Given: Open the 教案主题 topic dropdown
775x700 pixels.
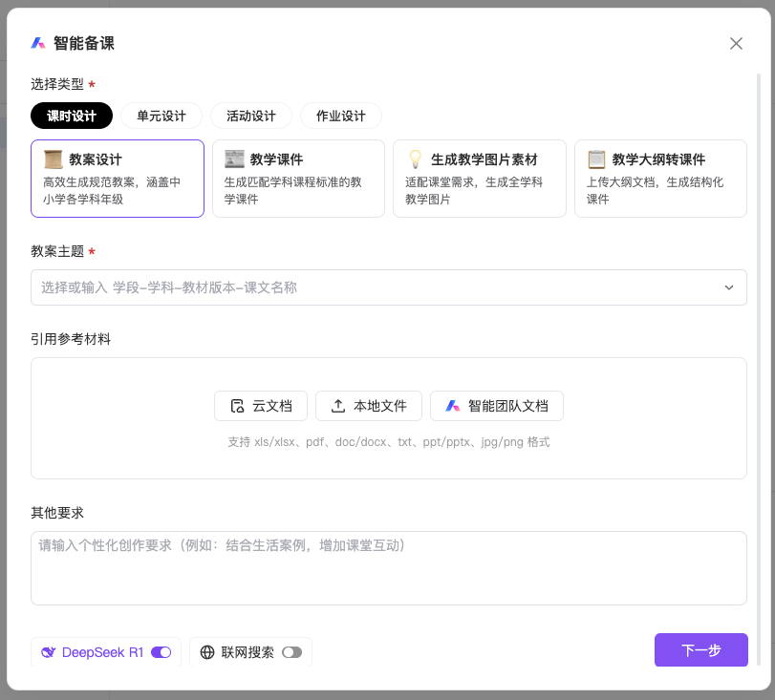Looking at the screenshot, I should pyautogui.click(x=388, y=287).
